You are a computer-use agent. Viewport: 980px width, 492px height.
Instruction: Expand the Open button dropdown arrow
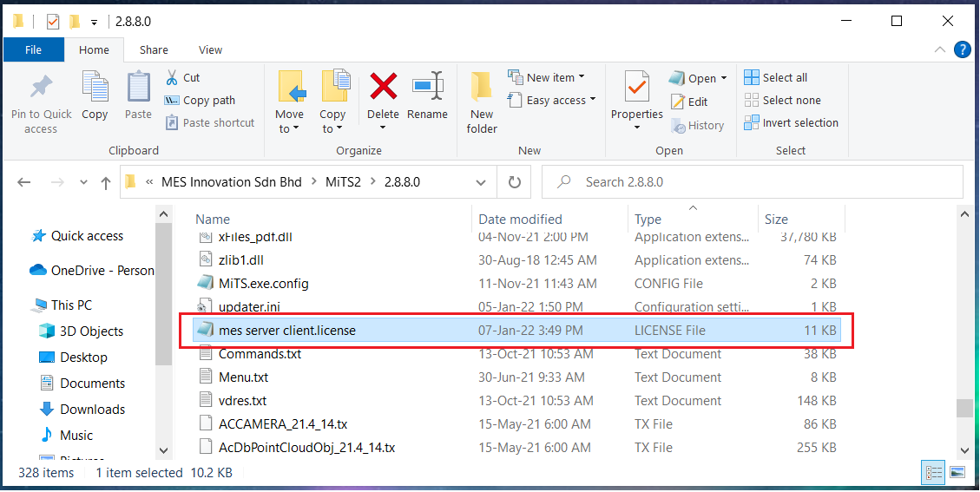pyautogui.click(x=724, y=78)
